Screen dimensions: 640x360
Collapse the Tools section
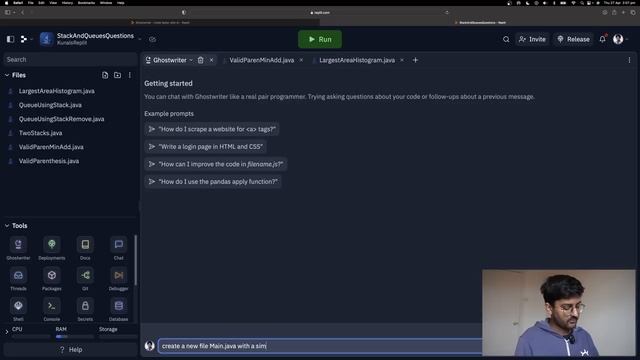7,226
